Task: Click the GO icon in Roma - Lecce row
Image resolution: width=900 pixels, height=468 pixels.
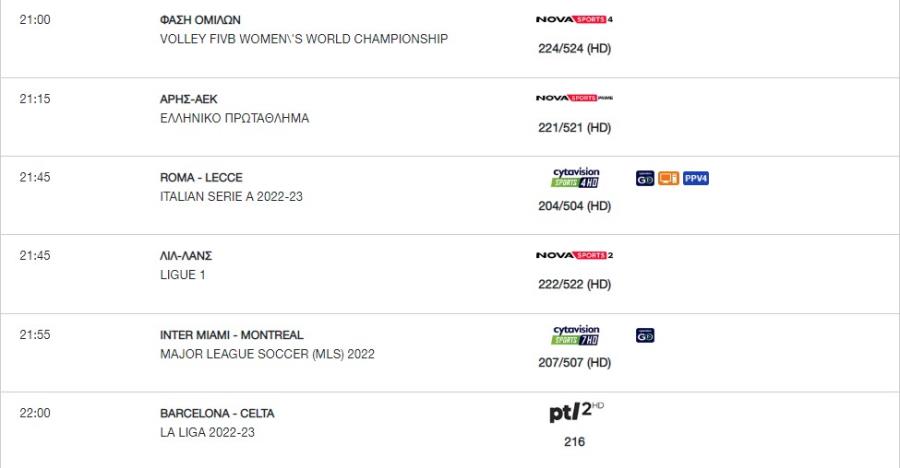Action: click(645, 178)
